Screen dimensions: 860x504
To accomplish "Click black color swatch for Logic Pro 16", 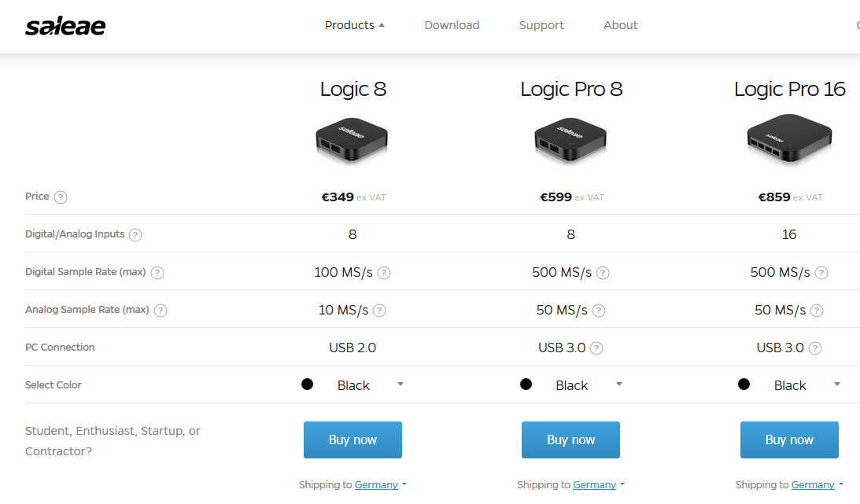I will coord(744,384).
